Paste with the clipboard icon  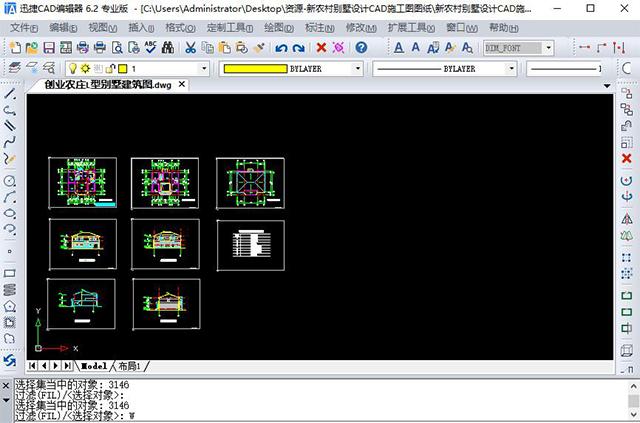click(x=224, y=48)
